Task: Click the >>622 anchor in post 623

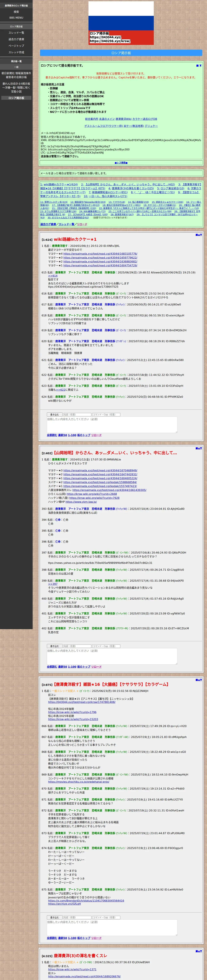Action: 61,390
